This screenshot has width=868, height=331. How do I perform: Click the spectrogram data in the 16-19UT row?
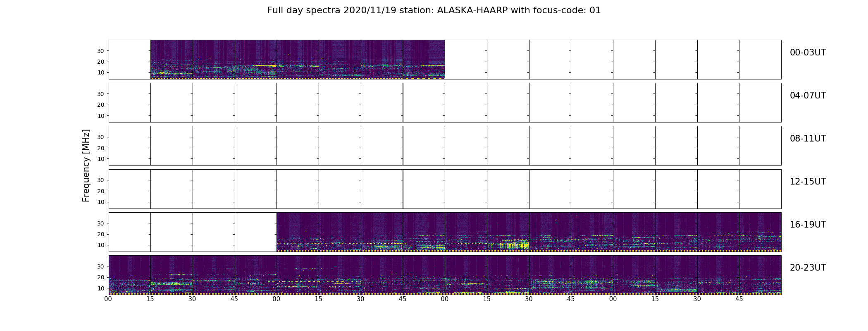pos(529,232)
